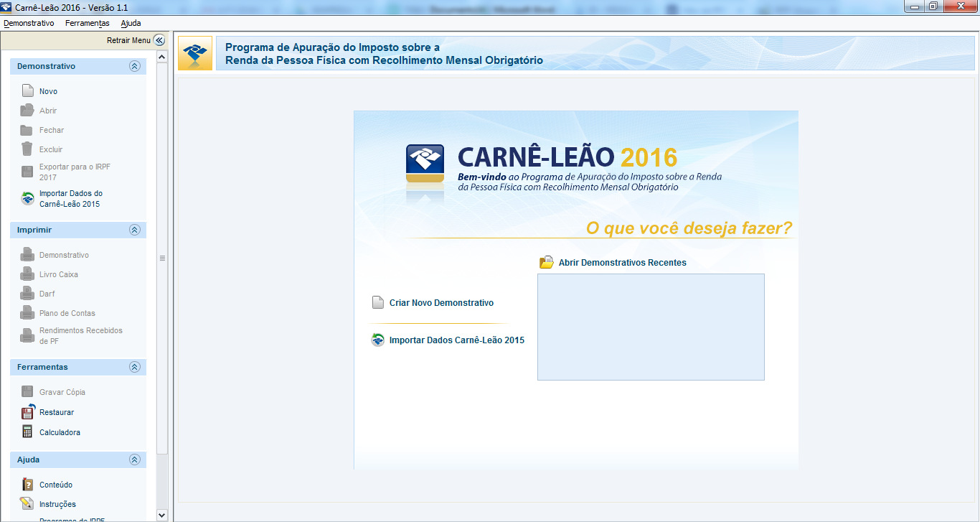This screenshot has width=980, height=522.
Task: Open the Demonstrativo menu in the menu bar
Action: pyautogui.click(x=29, y=23)
